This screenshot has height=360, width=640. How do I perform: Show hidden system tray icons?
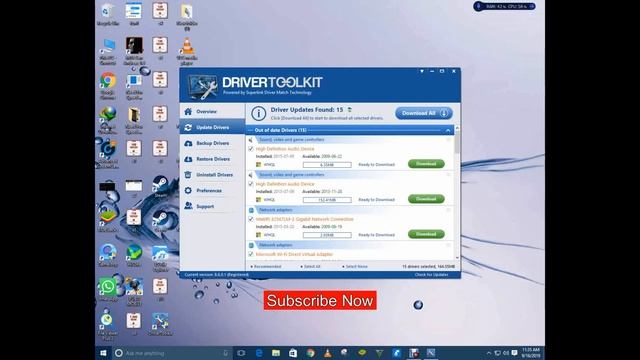[489, 353]
